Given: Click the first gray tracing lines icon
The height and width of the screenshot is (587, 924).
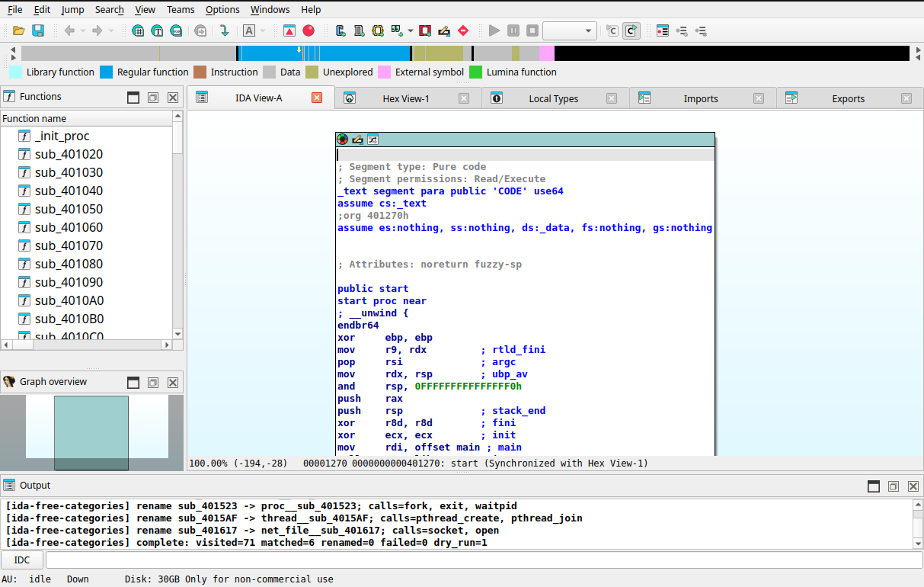Looking at the screenshot, I should pos(682,30).
